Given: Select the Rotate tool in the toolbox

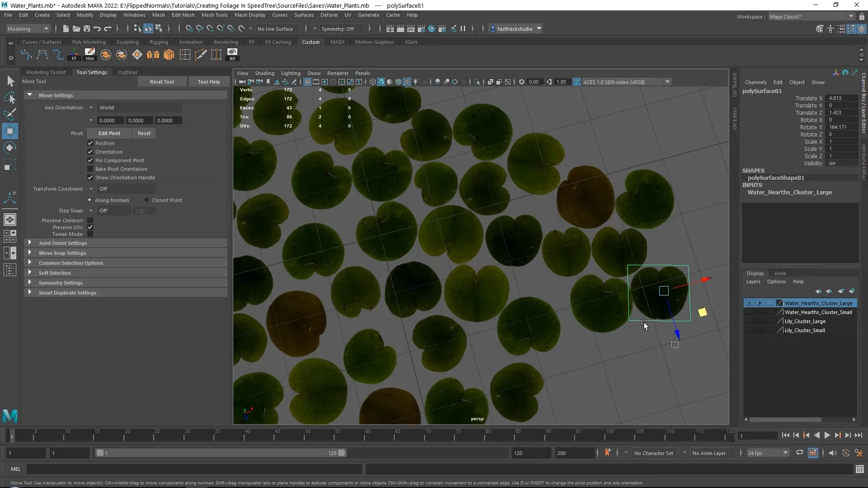Looking at the screenshot, I should [x=10, y=148].
